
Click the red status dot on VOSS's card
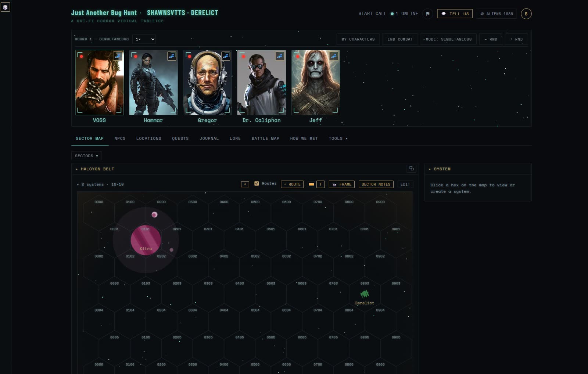[82, 56]
